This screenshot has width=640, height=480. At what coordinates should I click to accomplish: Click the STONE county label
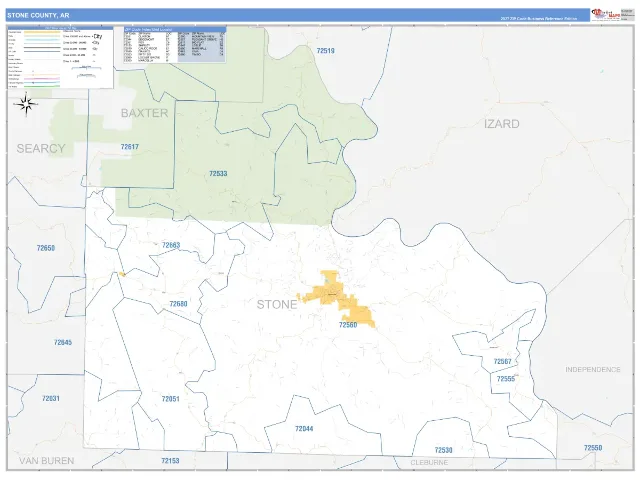click(x=277, y=304)
